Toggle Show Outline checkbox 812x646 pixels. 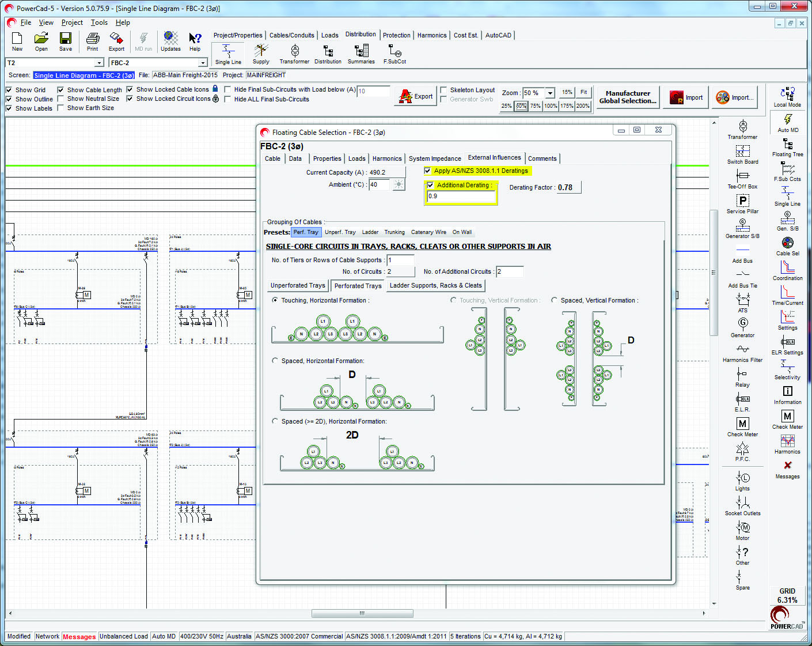pos(9,99)
